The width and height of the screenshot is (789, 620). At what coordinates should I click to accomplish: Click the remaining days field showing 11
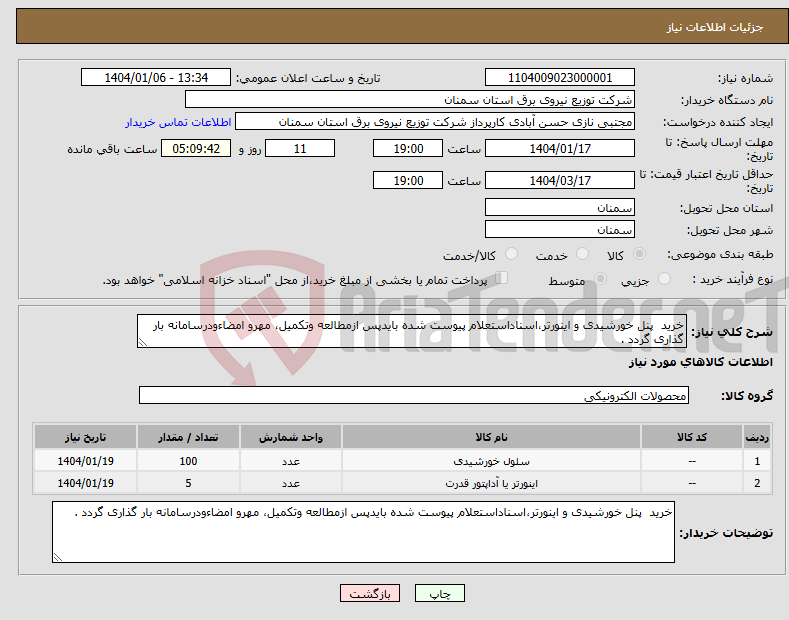click(300, 149)
